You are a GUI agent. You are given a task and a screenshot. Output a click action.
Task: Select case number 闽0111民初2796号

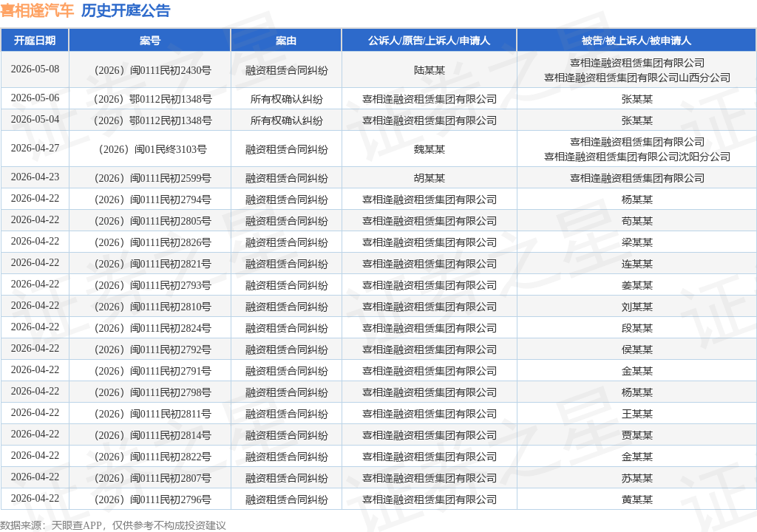click(171, 499)
